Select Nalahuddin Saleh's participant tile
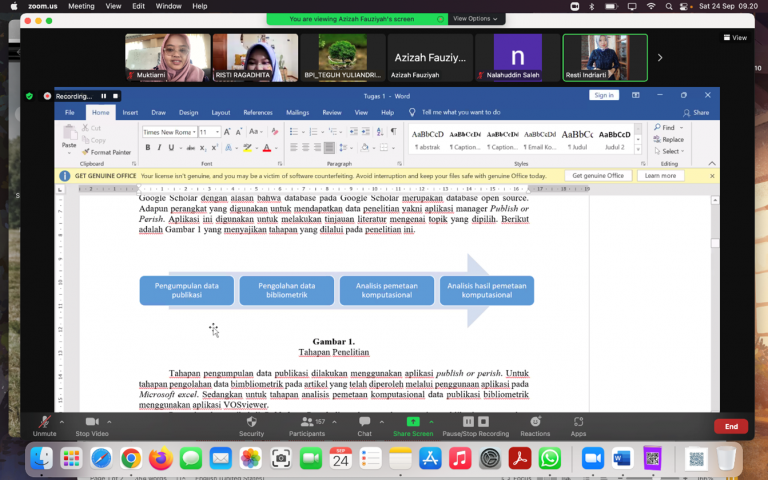The image size is (768, 480). click(x=517, y=57)
